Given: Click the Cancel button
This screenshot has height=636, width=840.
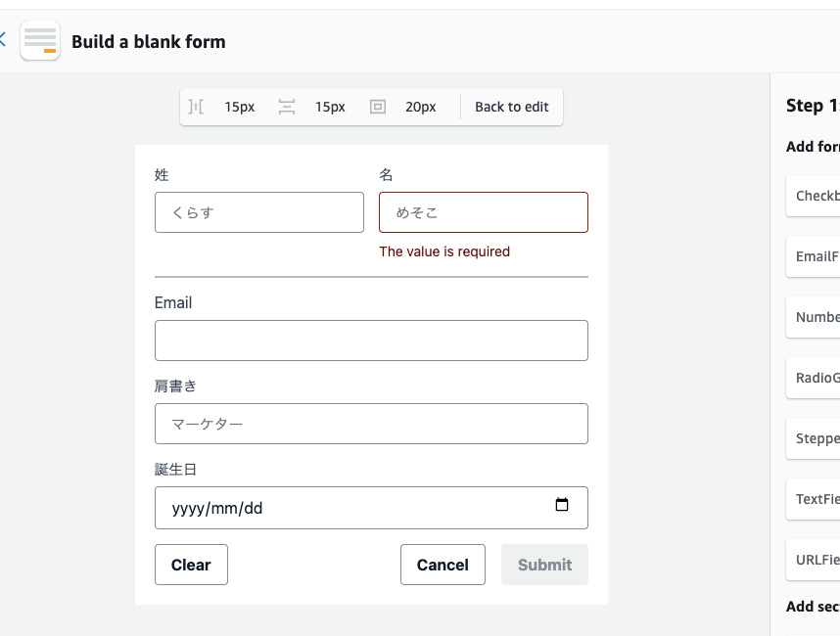Looking at the screenshot, I should point(443,565).
